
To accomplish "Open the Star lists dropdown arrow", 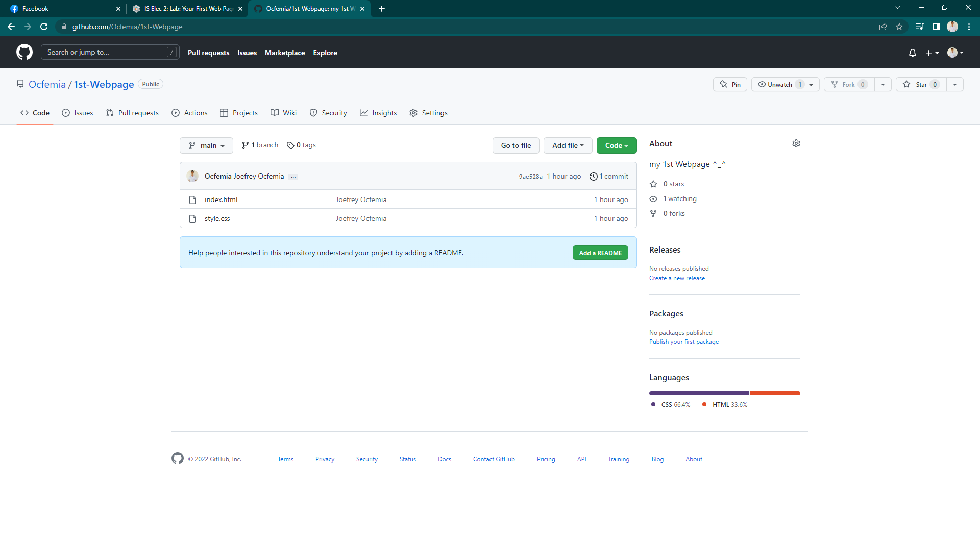I will pos(955,84).
